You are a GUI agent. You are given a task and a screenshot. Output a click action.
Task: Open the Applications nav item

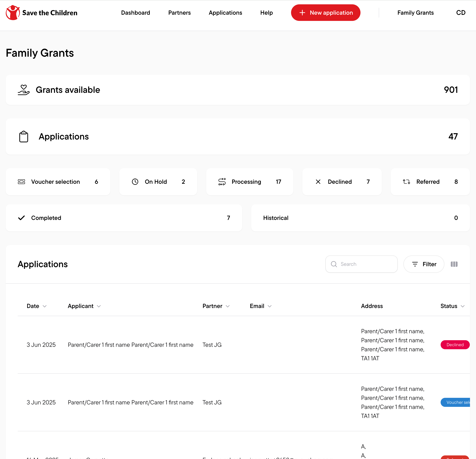click(x=225, y=13)
